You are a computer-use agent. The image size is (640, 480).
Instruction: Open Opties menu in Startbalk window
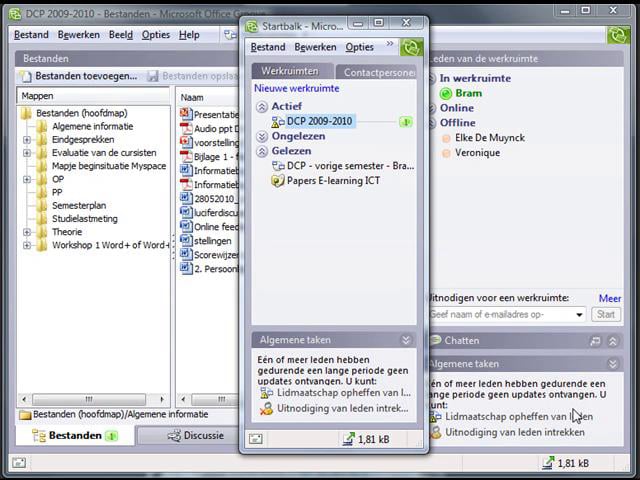pos(359,47)
